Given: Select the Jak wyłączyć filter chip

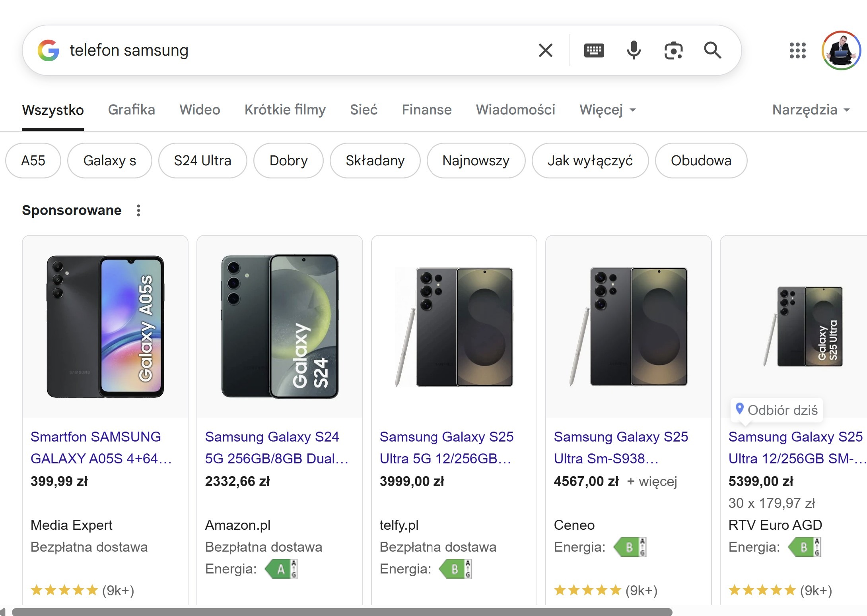Looking at the screenshot, I should (590, 161).
